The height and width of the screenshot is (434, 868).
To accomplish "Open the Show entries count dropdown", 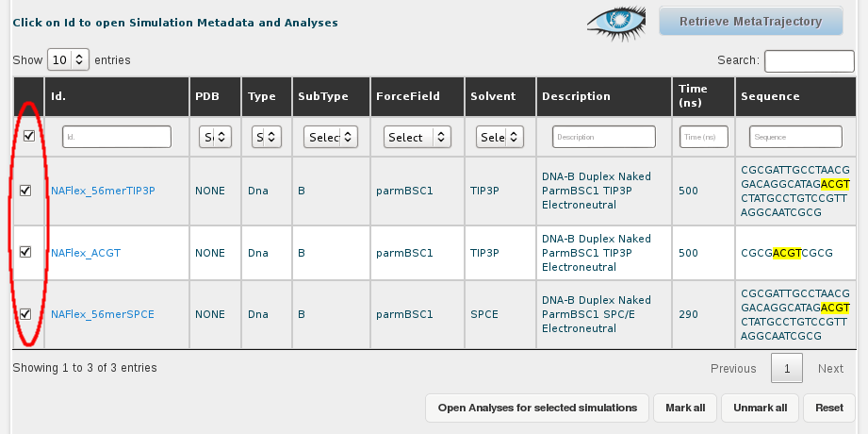I will pyautogui.click(x=68, y=59).
